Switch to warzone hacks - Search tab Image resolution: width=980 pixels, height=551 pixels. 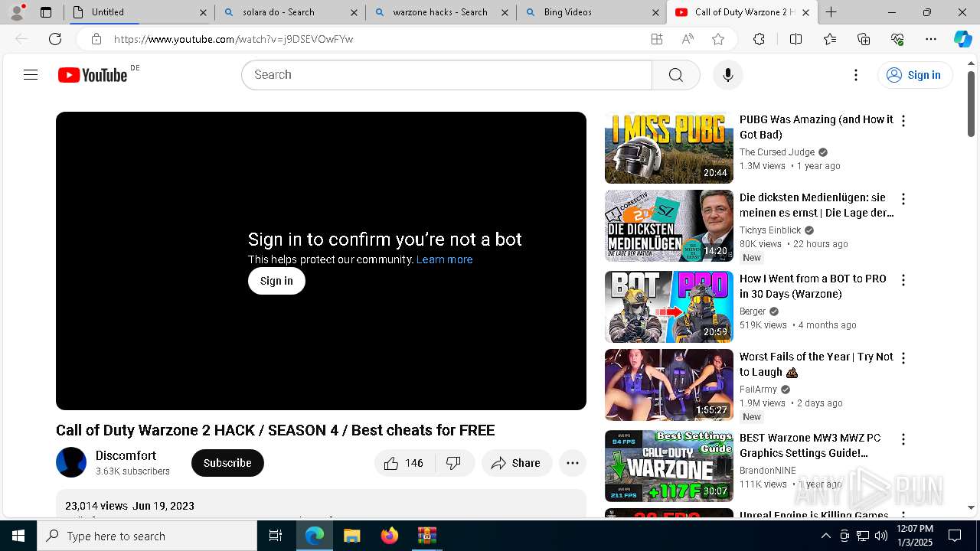[x=441, y=12]
